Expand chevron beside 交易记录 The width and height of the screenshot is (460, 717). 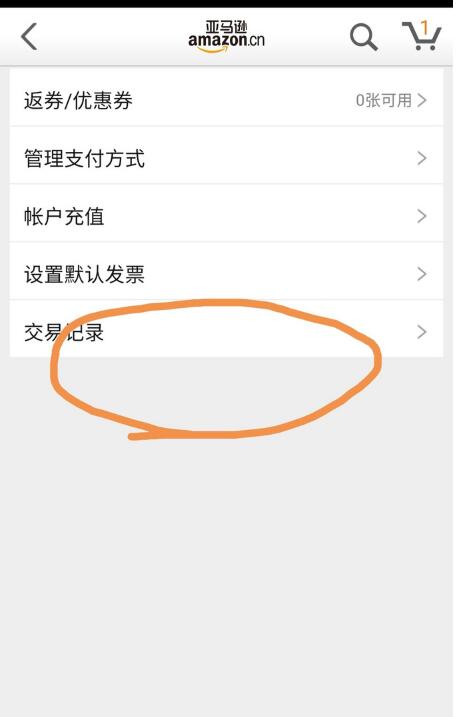point(422,332)
